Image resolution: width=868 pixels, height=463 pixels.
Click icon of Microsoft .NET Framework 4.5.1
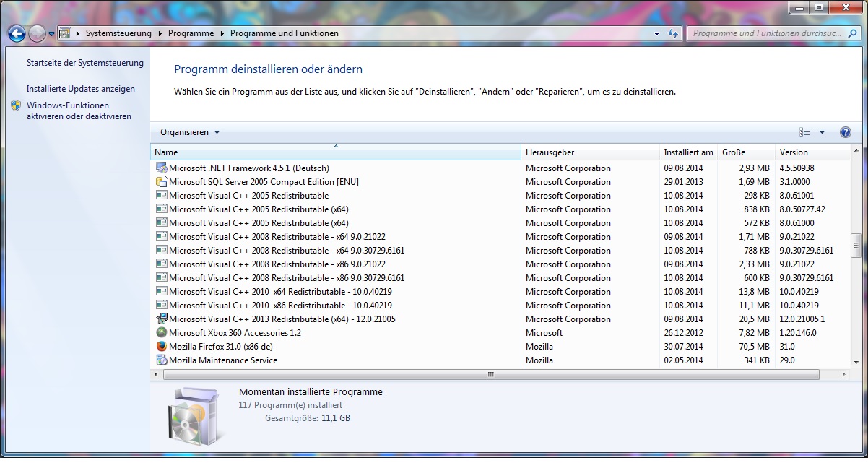pos(162,168)
